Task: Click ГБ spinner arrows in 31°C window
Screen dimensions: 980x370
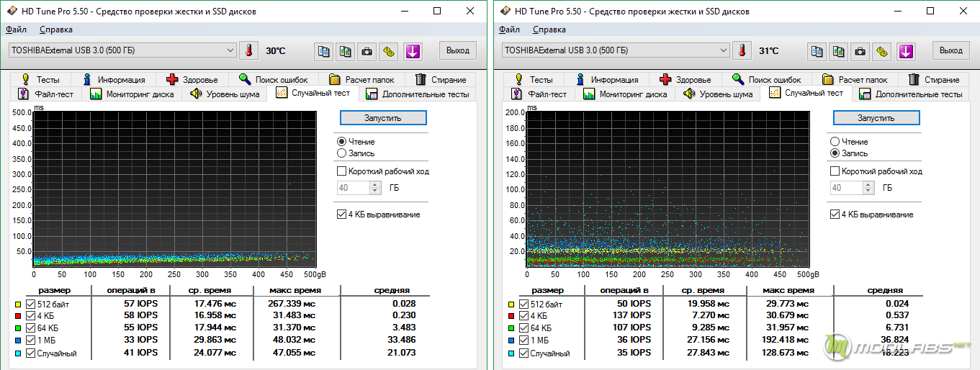Action: 868,188
